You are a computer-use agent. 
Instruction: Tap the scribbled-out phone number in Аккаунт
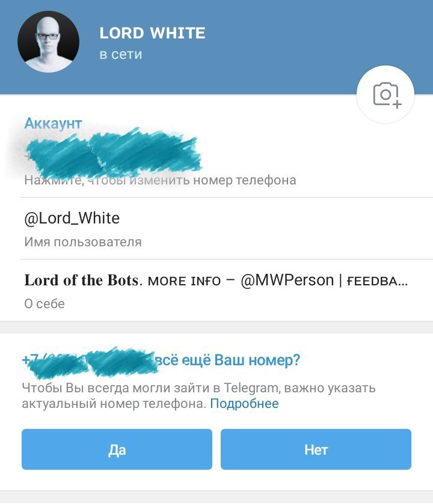pyautogui.click(x=112, y=154)
